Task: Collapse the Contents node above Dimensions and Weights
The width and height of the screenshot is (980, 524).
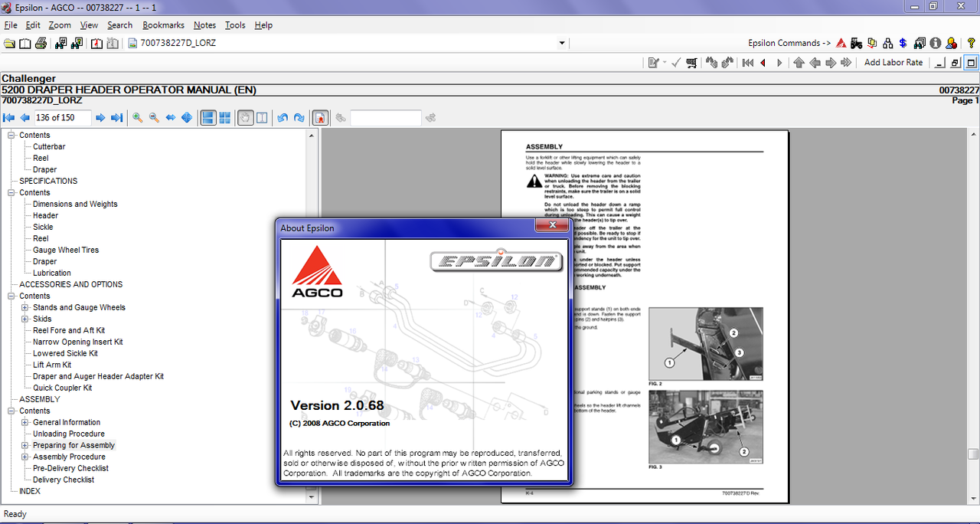Action: (11, 192)
